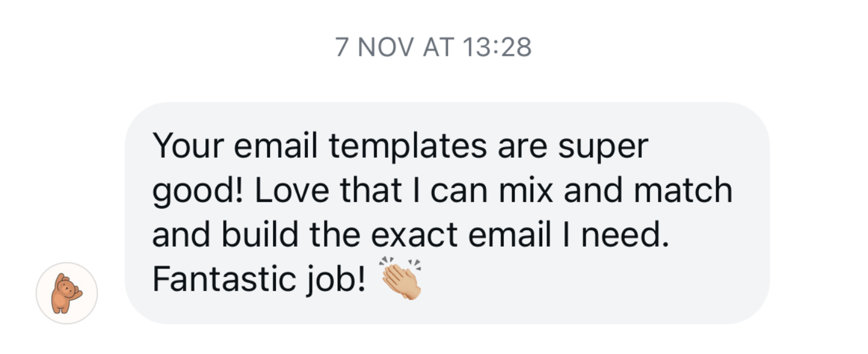The height and width of the screenshot is (354, 868).
Task: Click the bear avatar icon
Action: 66,293
